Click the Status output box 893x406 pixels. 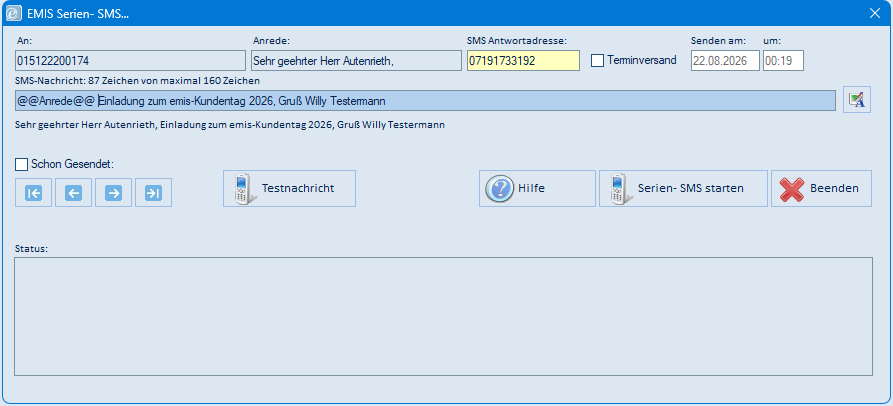point(443,316)
